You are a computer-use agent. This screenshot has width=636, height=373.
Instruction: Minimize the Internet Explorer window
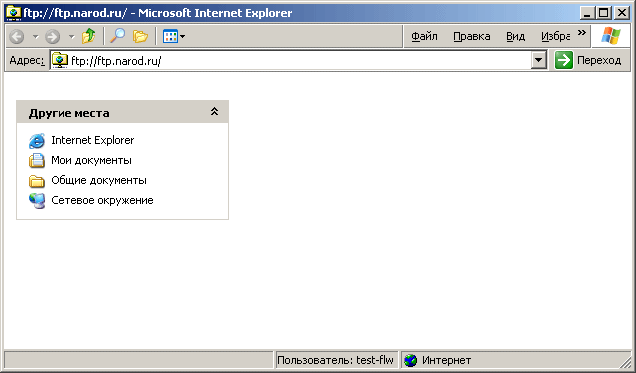coord(587,13)
